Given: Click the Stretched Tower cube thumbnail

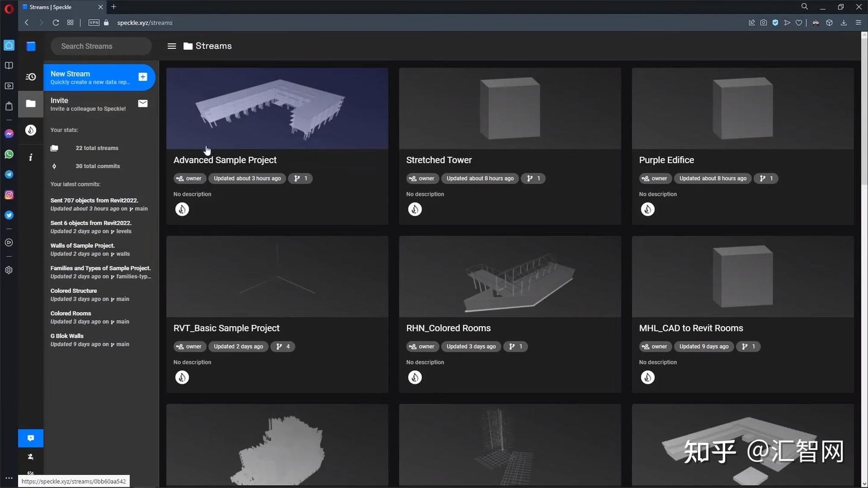Looking at the screenshot, I should [x=510, y=108].
